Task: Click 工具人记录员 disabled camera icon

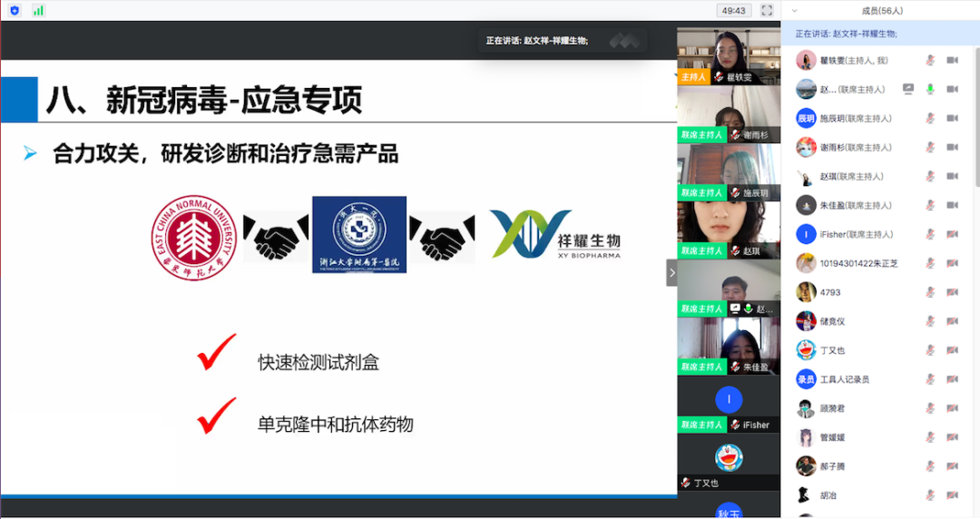Action: pos(952,379)
